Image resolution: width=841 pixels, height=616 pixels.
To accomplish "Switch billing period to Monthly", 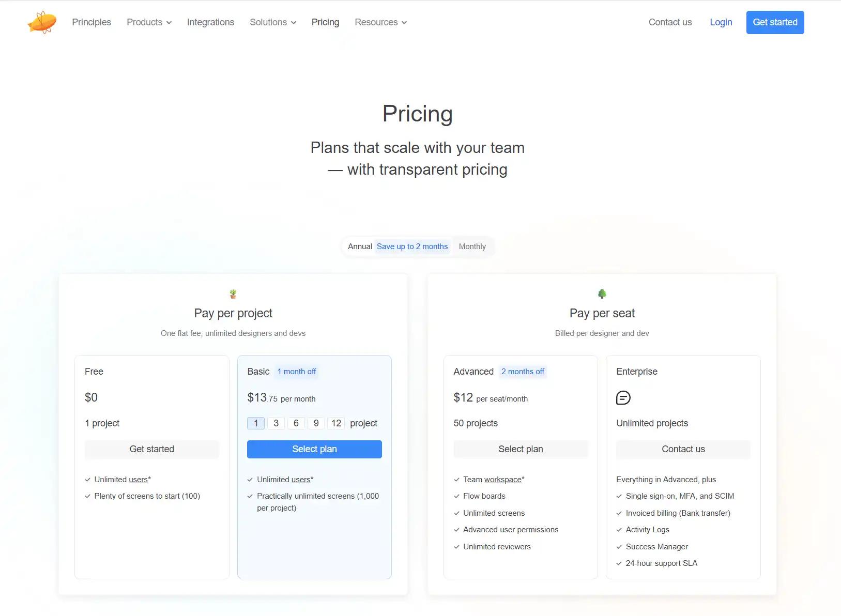I will click(x=472, y=247).
